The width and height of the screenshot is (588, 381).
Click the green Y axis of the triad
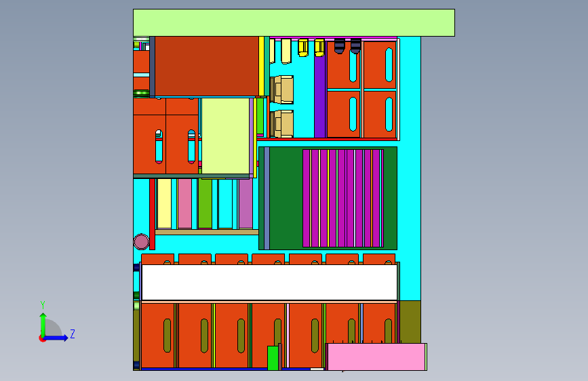(x=43, y=325)
